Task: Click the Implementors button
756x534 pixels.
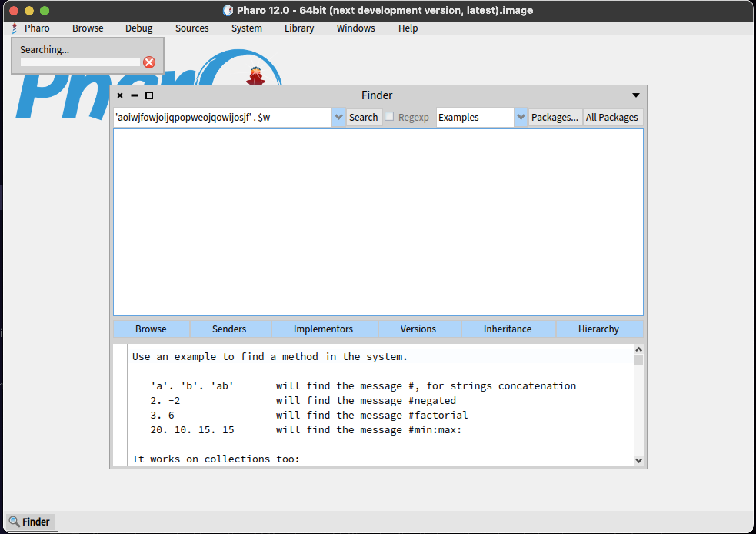Action: pos(323,329)
